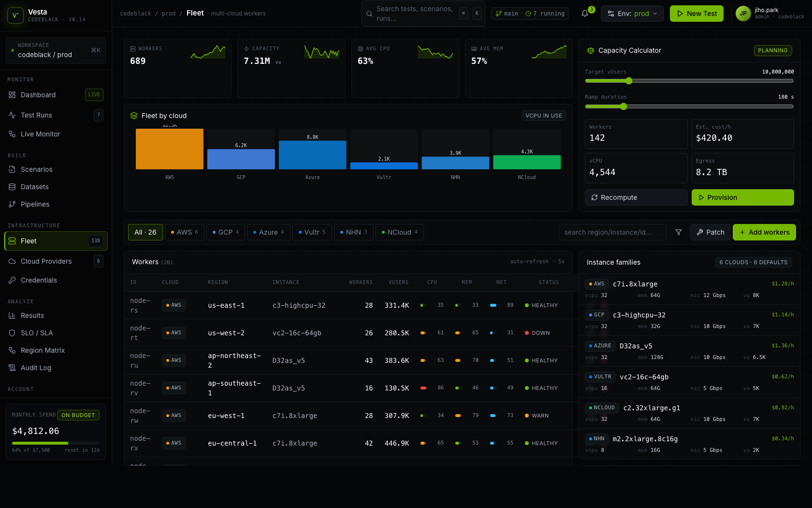Screen dimensions: 812x508
Task: Open the notifications bell
Action: click(x=585, y=14)
